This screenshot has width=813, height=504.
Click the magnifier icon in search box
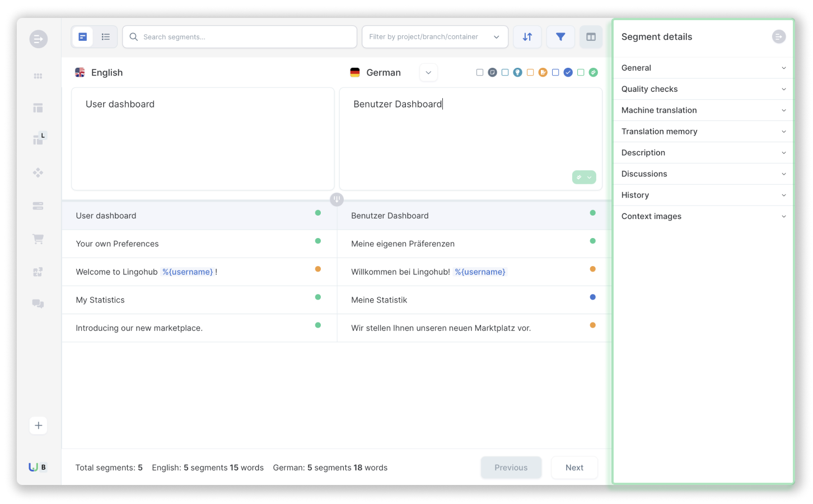[134, 37]
